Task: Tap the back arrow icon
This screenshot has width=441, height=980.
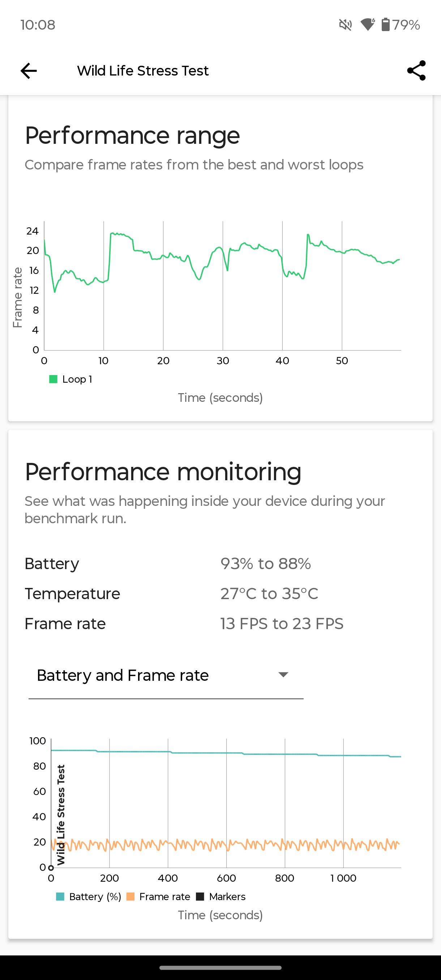Action: coord(29,71)
